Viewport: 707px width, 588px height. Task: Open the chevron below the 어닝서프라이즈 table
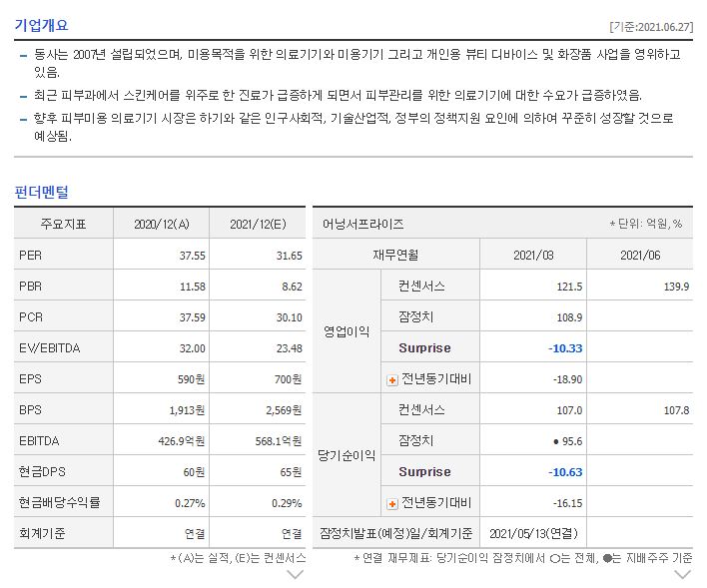[682, 574]
